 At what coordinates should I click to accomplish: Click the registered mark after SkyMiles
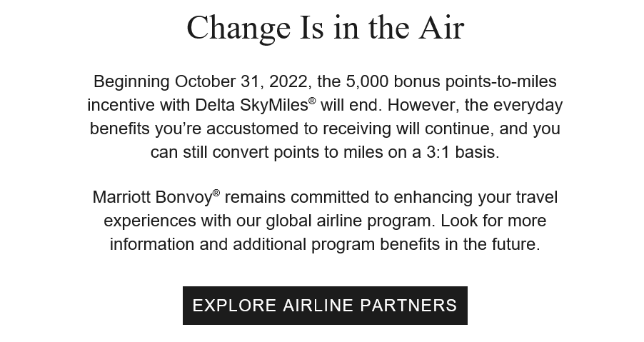[312, 101]
